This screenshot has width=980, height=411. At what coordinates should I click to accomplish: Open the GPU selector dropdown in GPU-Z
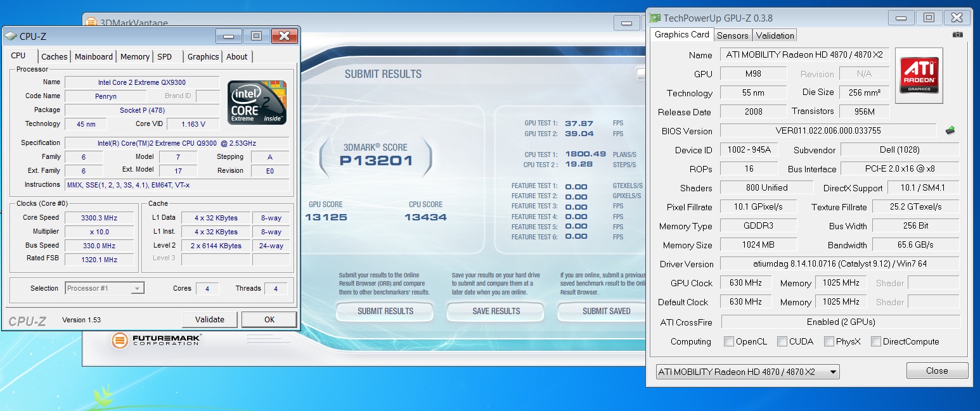[747, 372]
